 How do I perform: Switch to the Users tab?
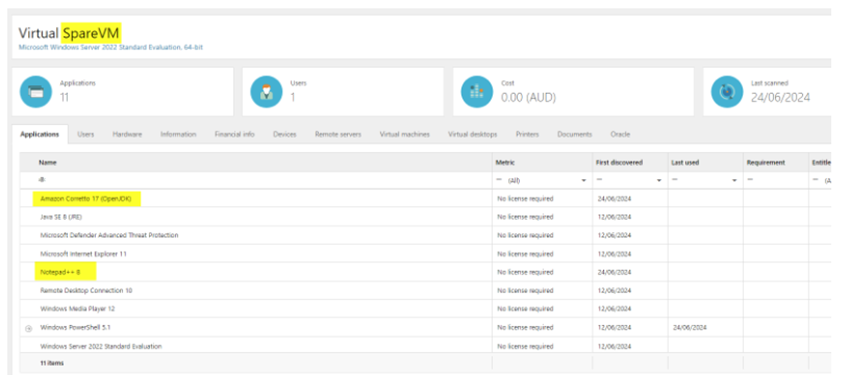pos(86,134)
